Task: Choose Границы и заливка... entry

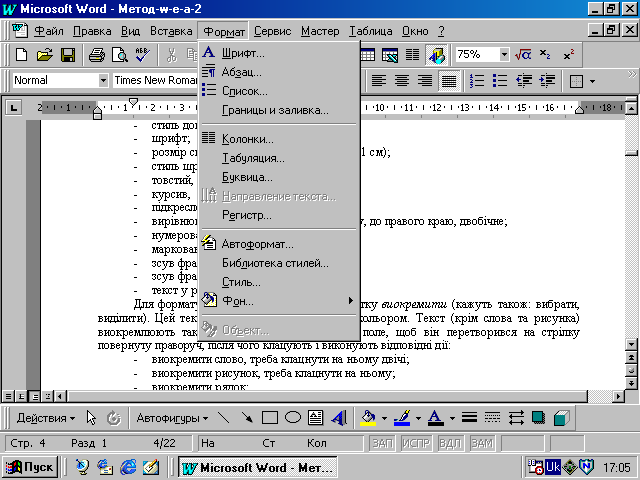Action: tap(279, 110)
